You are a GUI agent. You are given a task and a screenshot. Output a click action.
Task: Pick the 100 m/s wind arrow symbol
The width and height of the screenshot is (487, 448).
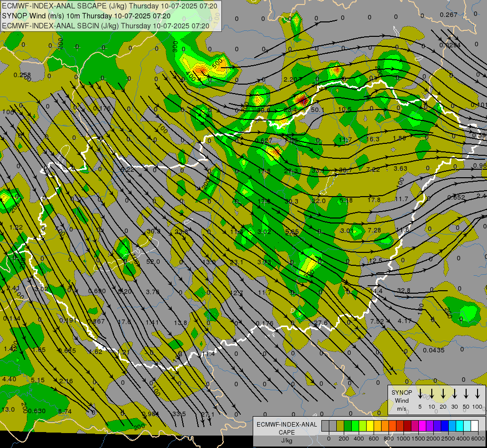tap(478, 394)
